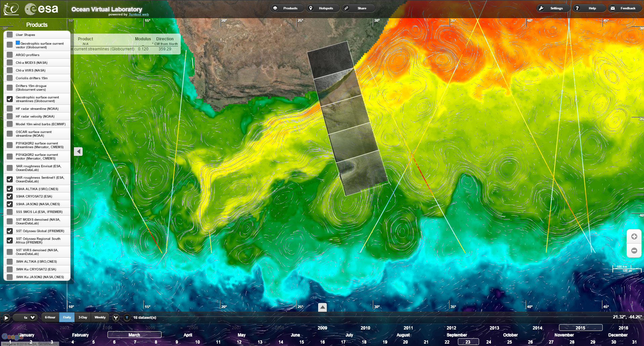Open the Settings wrench button
This screenshot has width=644, height=346.
point(553,8)
